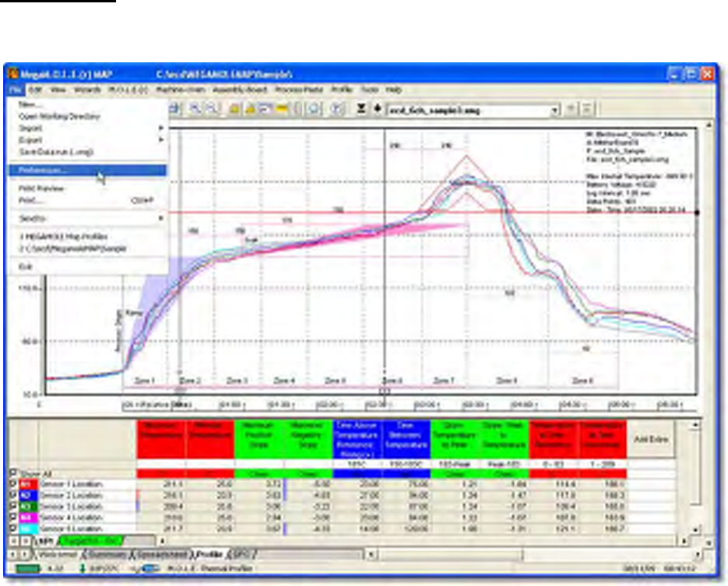Click the yellow bar toolbar icon
The width and height of the screenshot is (728, 586).
(x=281, y=109)
